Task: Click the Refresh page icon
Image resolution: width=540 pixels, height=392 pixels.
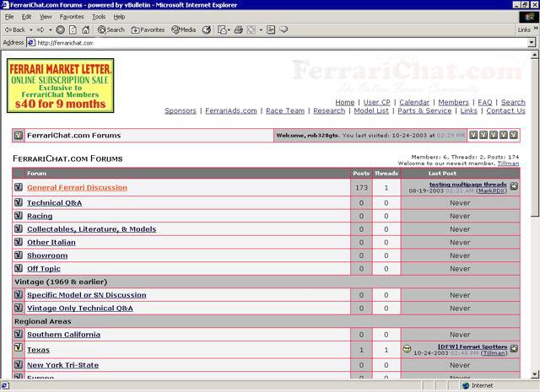Action: click(73, 30)
